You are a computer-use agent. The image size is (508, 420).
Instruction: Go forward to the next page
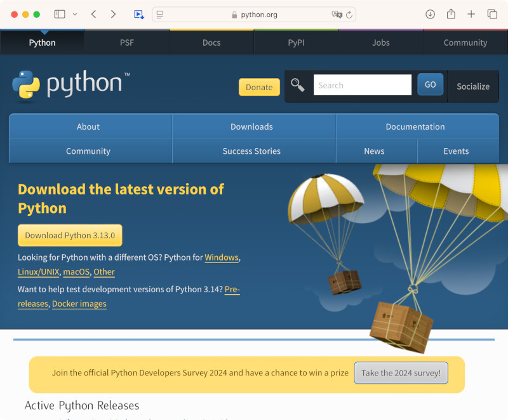[x=113, y=14]
